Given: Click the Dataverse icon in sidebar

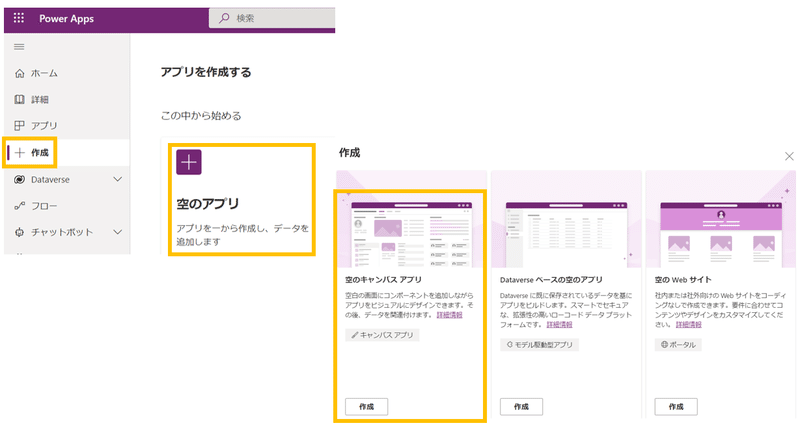Looking at the screenshot, I should coord(19,180).
